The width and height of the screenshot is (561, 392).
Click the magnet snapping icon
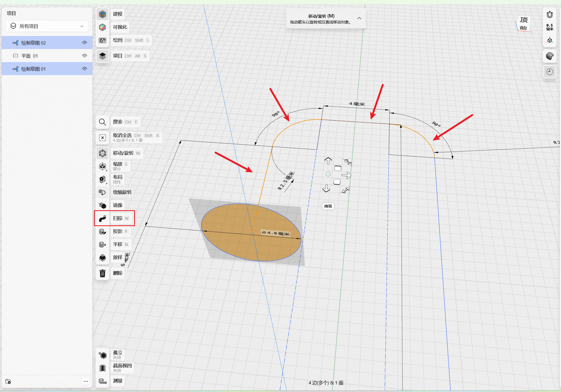click(550, 15)
